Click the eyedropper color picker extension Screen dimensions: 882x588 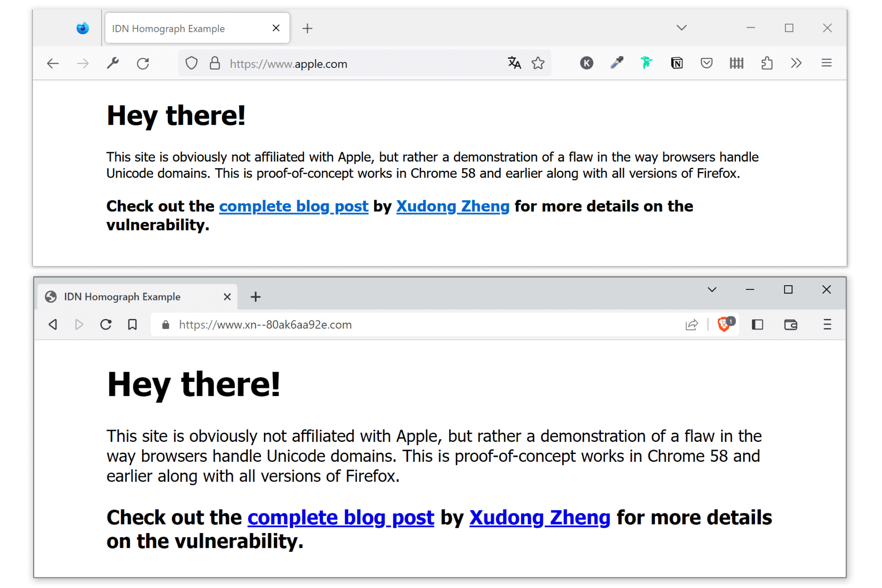(617, 63)
